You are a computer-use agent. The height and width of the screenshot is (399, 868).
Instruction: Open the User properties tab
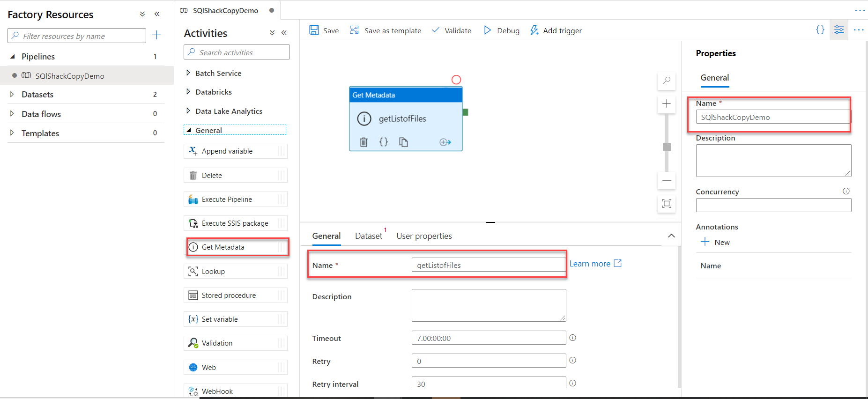(x=424, y=236)
